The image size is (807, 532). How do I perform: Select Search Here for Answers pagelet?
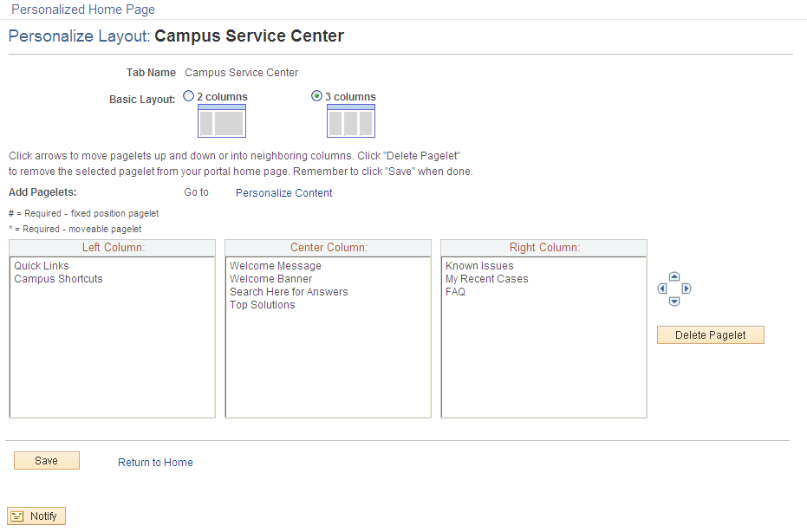tap(289, 291)
